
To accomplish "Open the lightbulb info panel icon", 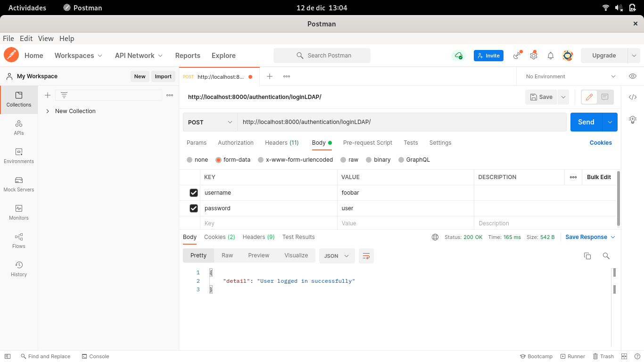I will [633, 119].
